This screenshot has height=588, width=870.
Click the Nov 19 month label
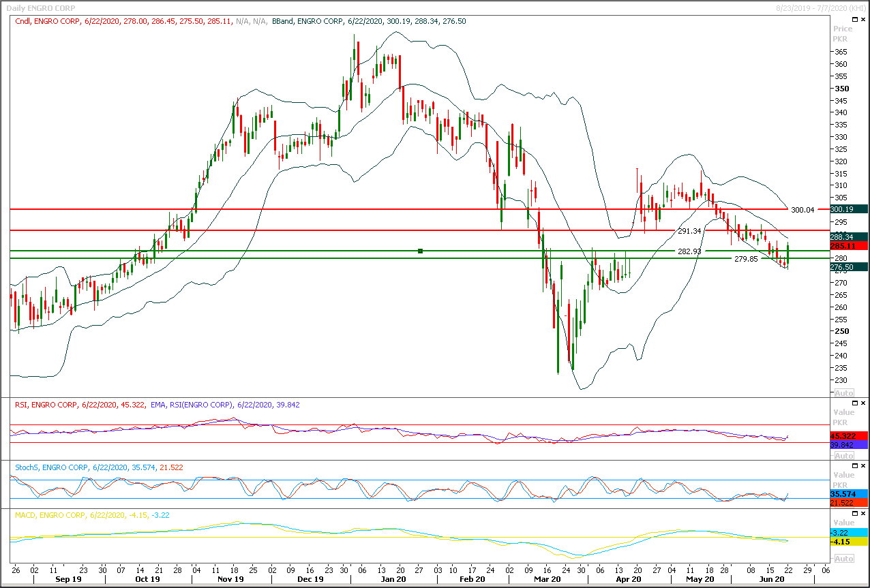(x=231, y=579)
